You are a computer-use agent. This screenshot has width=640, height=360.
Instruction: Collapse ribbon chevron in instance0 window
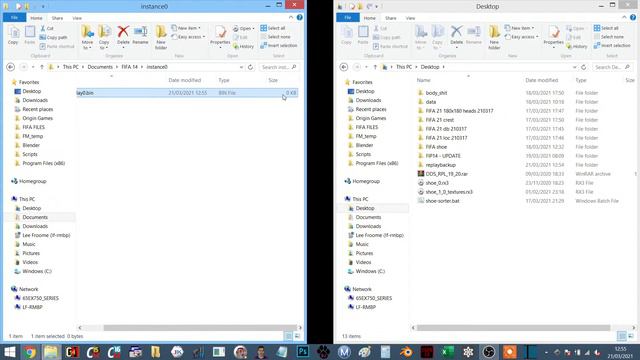click(291, 18)
